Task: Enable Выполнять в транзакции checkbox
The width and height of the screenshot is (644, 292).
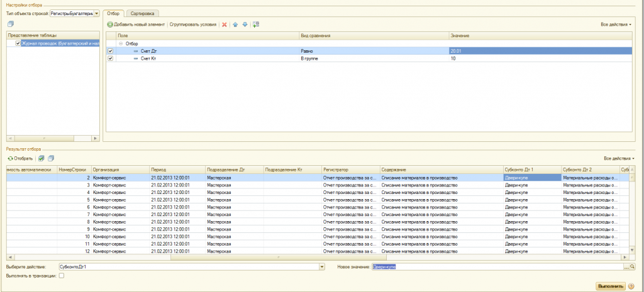Action: pyautogui.click(x=62, y=276)
